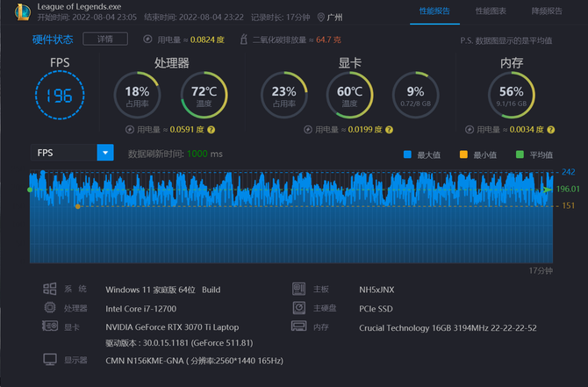
Task: Click the 196 FPS circular gauge
Action: point(60,96)
